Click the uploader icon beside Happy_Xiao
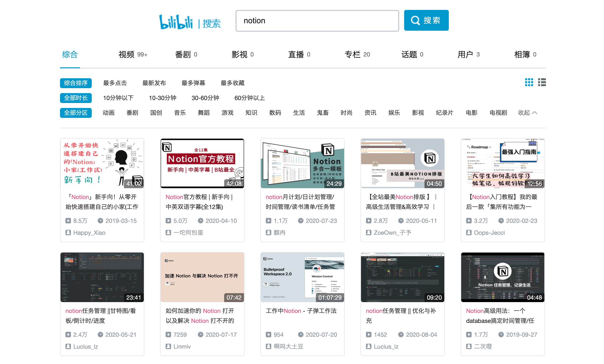The image size is (604, 364). pyautogui.click(x=68, y=233)
